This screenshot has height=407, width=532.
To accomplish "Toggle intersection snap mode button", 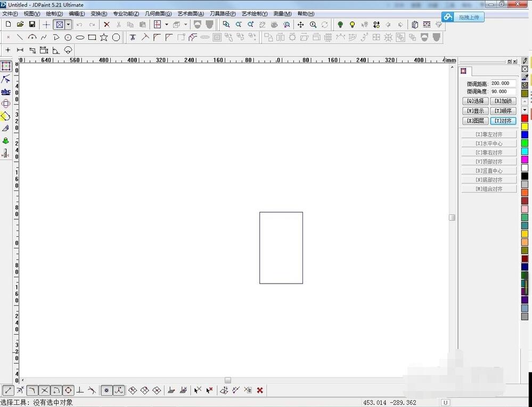I will (45, 391).
